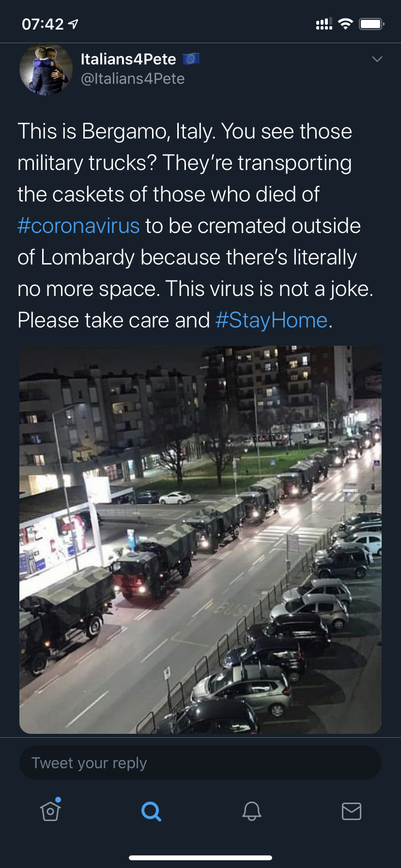Open the Italians4Pete profile avatar
This screenshot has height=868, width=401.
(46, 70)
